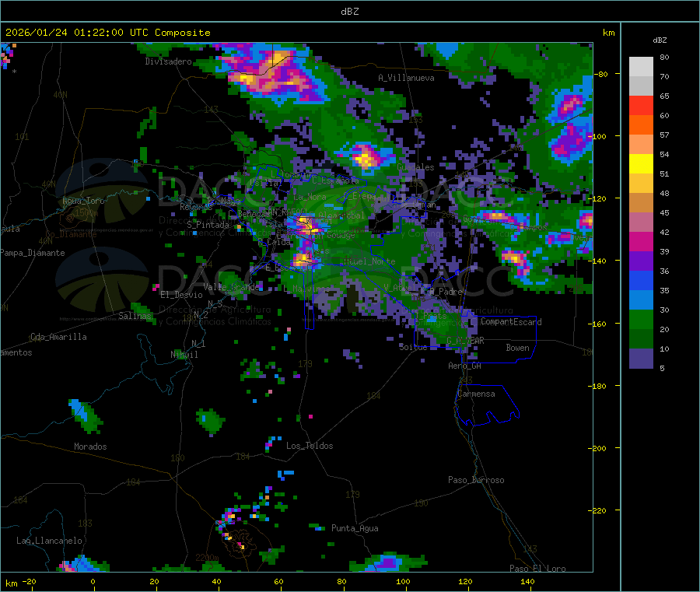
Task: Click the R_Padre map label
Action: coord(446,292)
